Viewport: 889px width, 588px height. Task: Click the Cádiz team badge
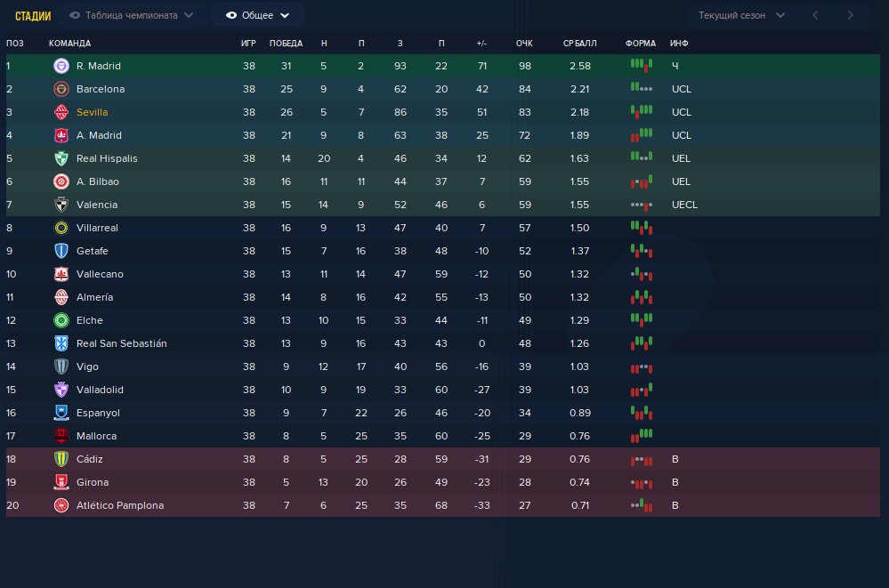coord(61,459)
